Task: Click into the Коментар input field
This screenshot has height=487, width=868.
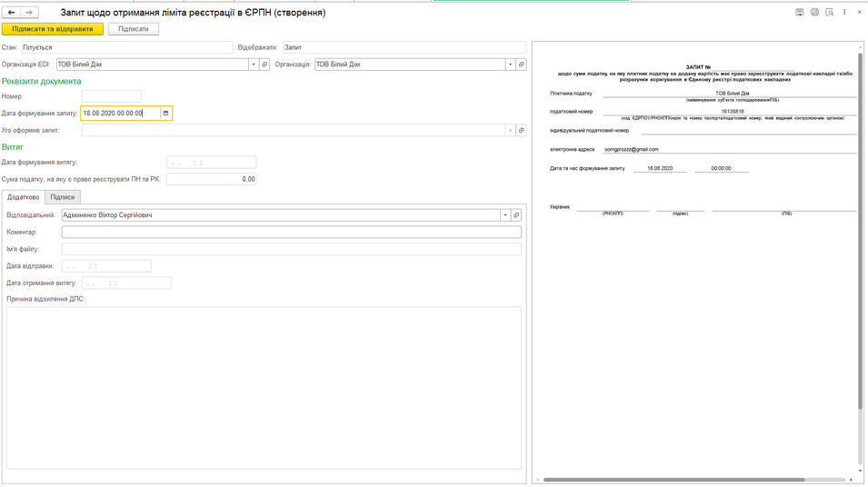Action: click(x=291, y=233)
